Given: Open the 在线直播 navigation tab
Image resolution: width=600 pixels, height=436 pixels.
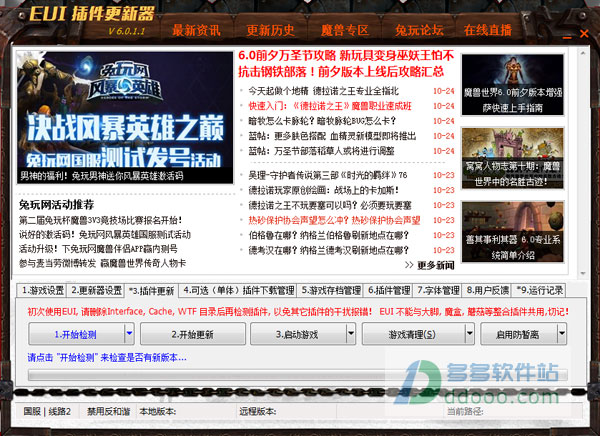Looking at the screenshot, I should pyautogui.click(x=488, y=30).
